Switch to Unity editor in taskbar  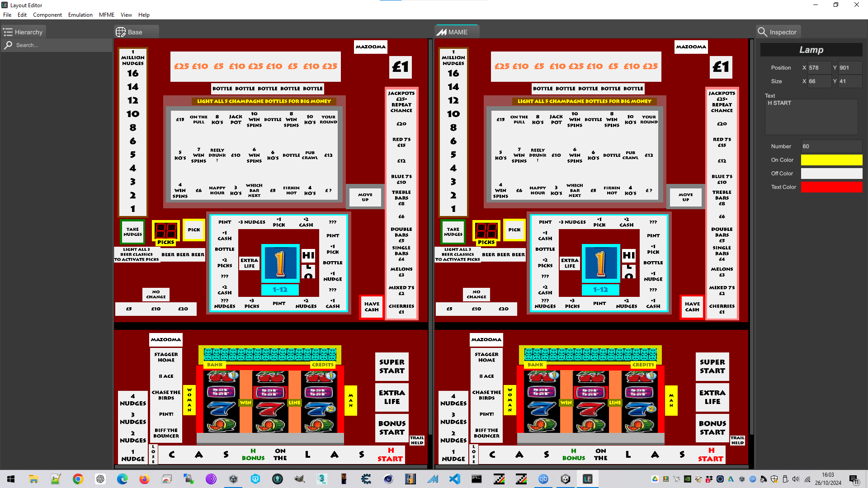[x=233, y=479]
